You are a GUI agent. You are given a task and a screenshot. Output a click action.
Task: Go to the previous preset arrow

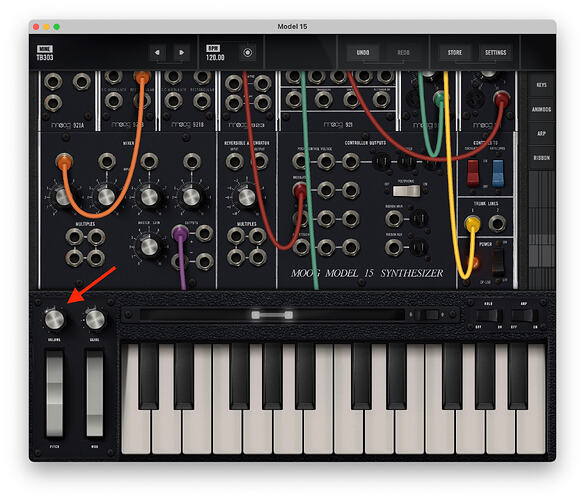[157, 53]
